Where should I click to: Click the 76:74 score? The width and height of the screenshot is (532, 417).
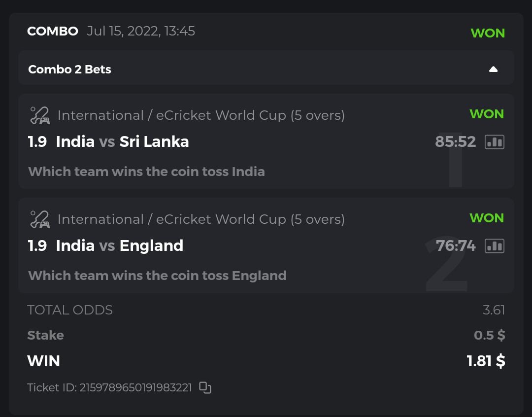[455, 245]
